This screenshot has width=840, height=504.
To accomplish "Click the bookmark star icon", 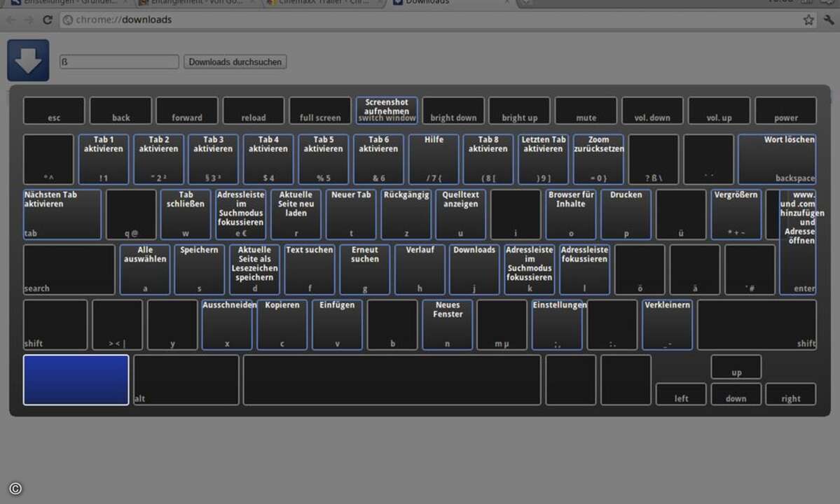I will (x=808, y=20).
